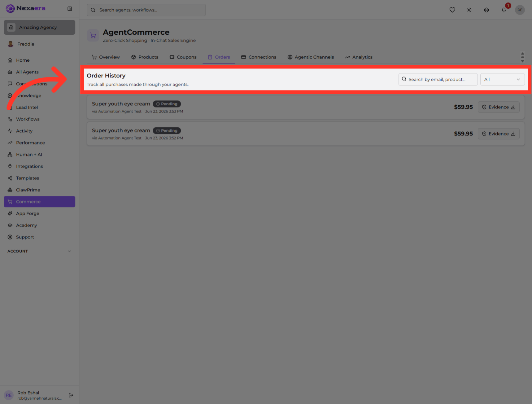Viewport: 532px width, 404px height.
Task: Click Freddie's avatar
Action: (11, 44)
